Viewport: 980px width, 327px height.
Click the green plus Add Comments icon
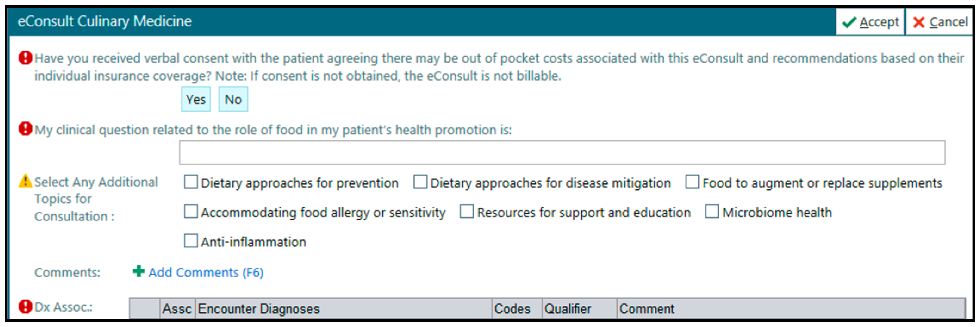click(139, 271)
